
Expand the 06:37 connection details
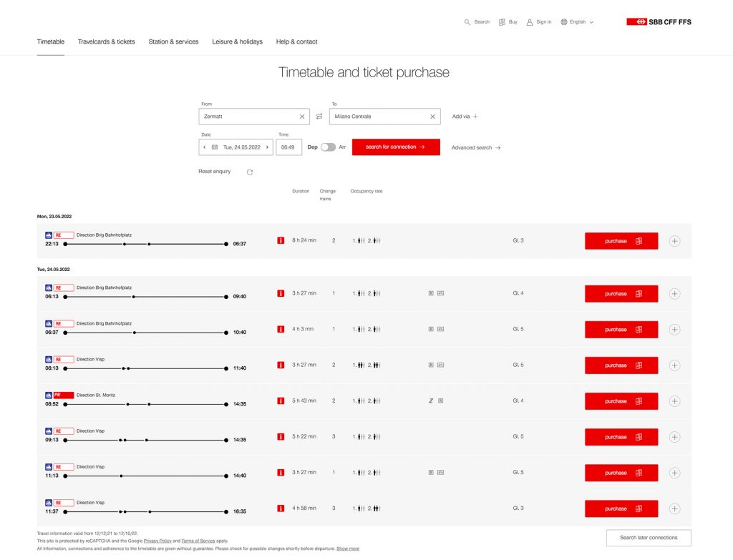click(674, 330)
